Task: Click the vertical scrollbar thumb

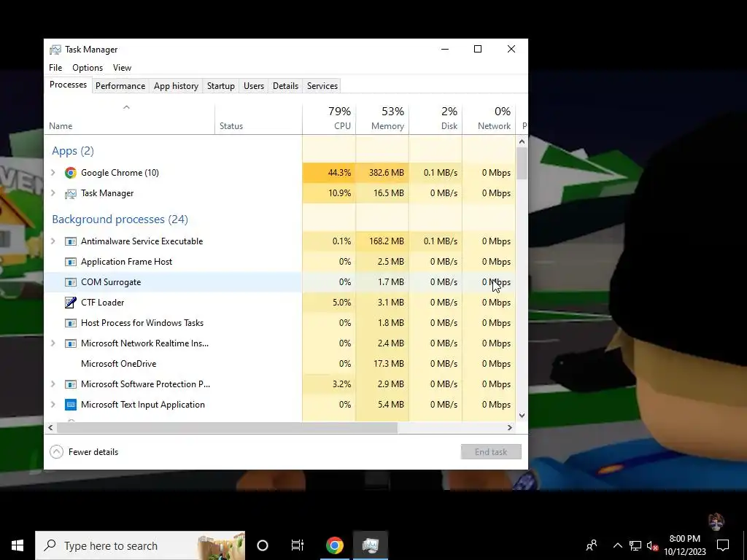Action: pos(522,163)
